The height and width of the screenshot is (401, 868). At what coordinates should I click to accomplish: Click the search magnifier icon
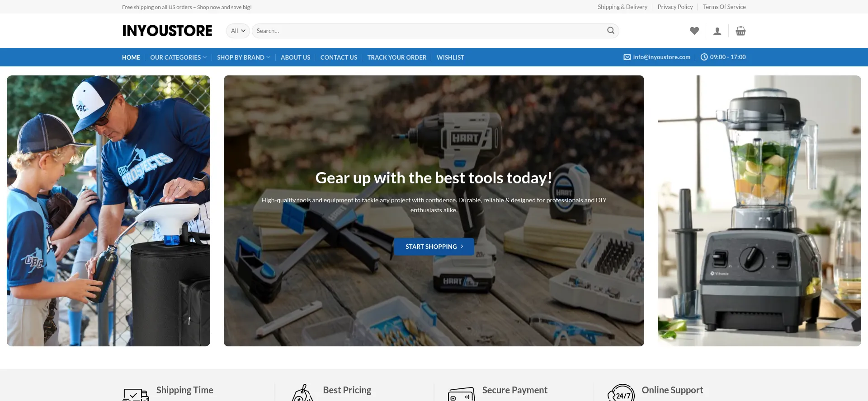611,31
